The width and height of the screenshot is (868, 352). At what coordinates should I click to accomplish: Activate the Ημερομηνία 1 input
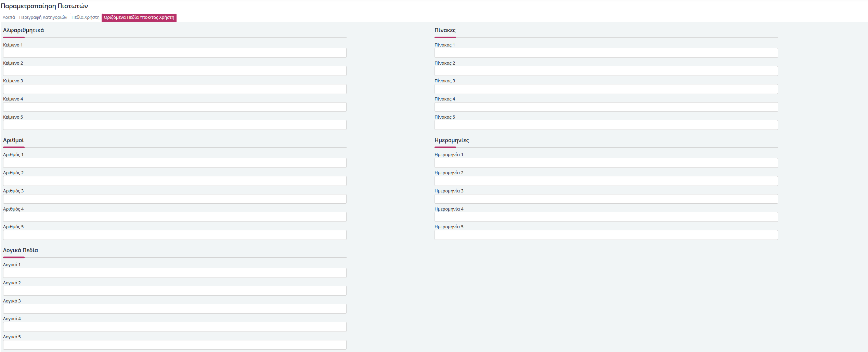(x=606, y=163)
